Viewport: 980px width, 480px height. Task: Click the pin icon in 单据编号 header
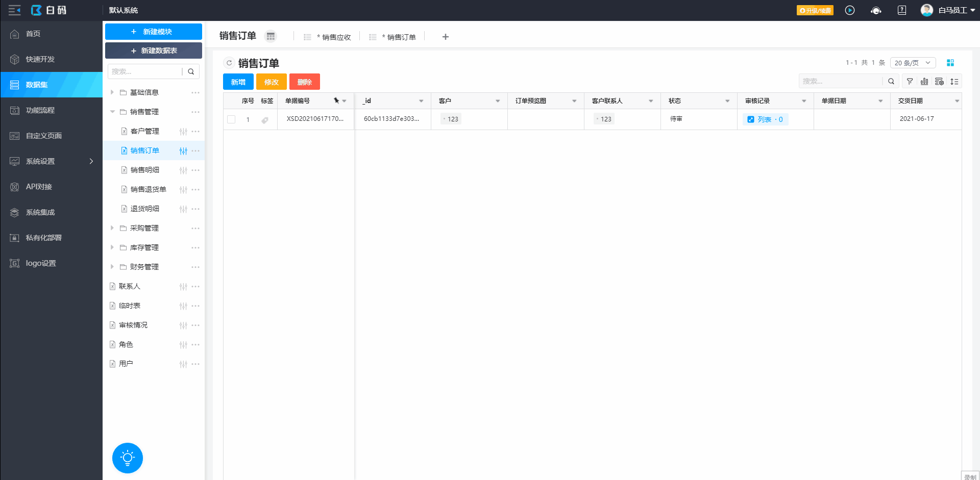[x=336, y=100]
